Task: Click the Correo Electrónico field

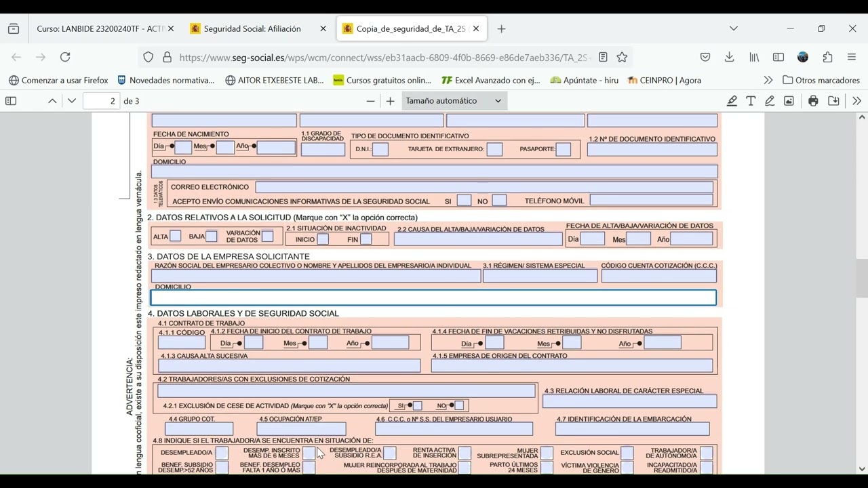Action: tap(484, 187)
